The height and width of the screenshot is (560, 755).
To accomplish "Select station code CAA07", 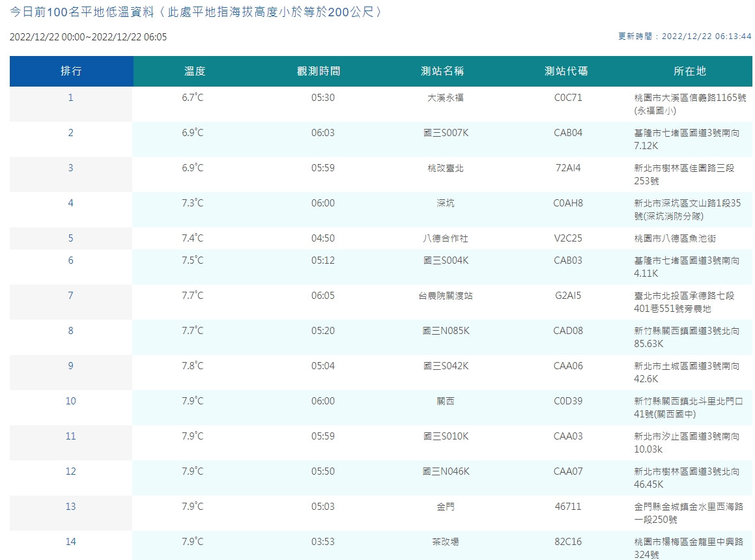I will coord(568,471).
